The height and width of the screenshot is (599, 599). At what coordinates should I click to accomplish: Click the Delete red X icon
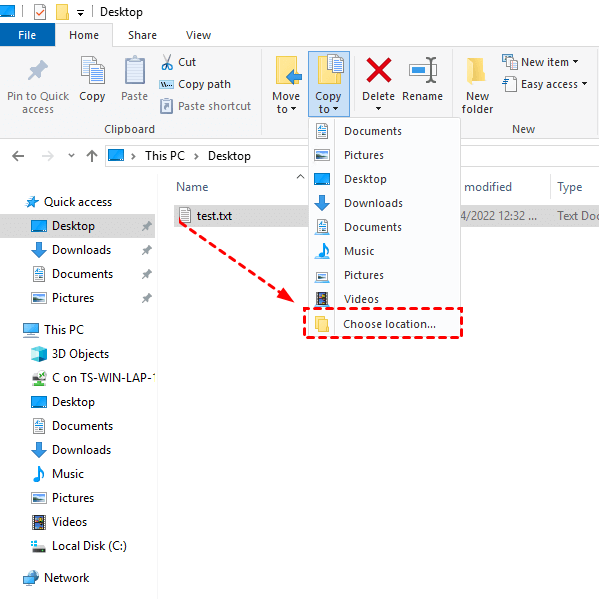pos(378,70)
